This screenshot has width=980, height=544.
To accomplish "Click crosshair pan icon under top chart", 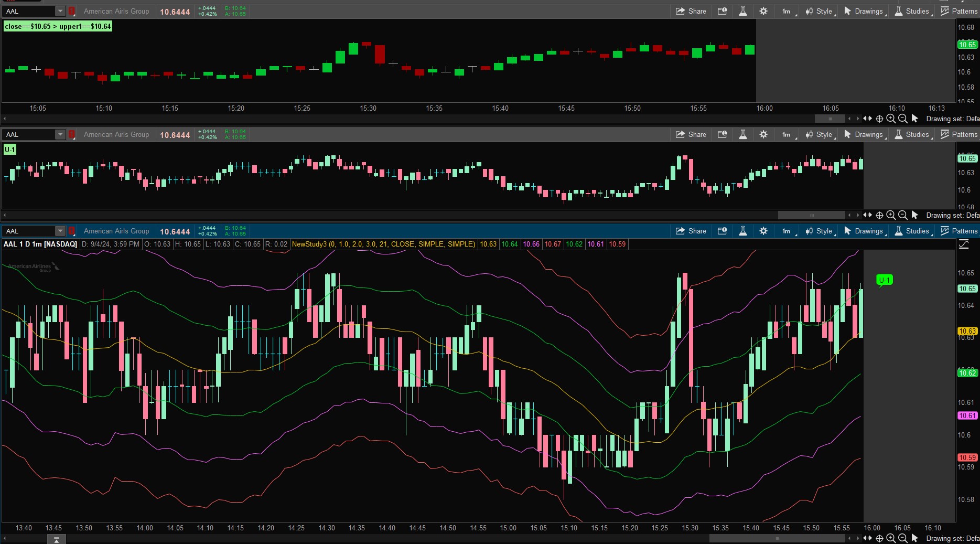I will click(879, 119).
